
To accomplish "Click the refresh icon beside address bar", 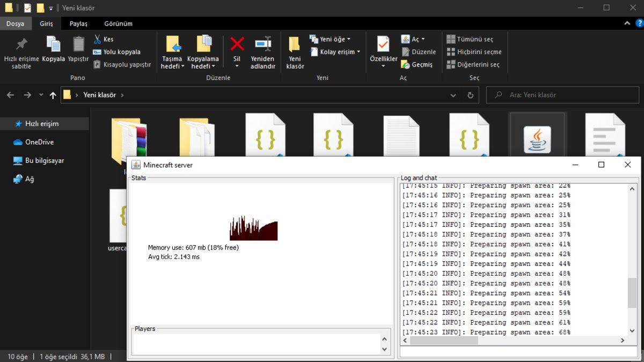I will pyautogui.click(x=470, y=95).
